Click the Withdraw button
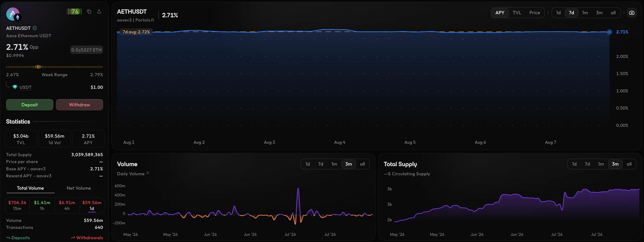Viewport: 644px width, 242px height. [x=80, y=105]
